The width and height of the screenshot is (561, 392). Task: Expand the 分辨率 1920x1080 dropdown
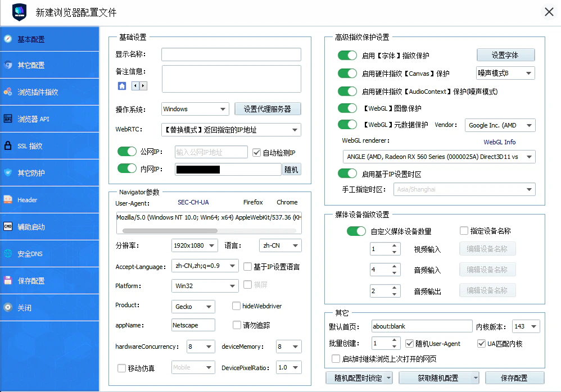click(x=194, y=245)
